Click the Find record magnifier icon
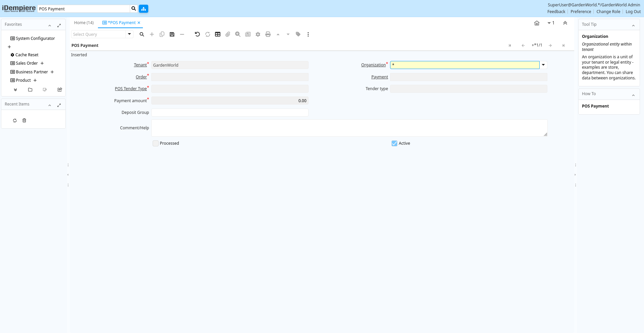Screen dimensions: 644x333 pos(142,35)
